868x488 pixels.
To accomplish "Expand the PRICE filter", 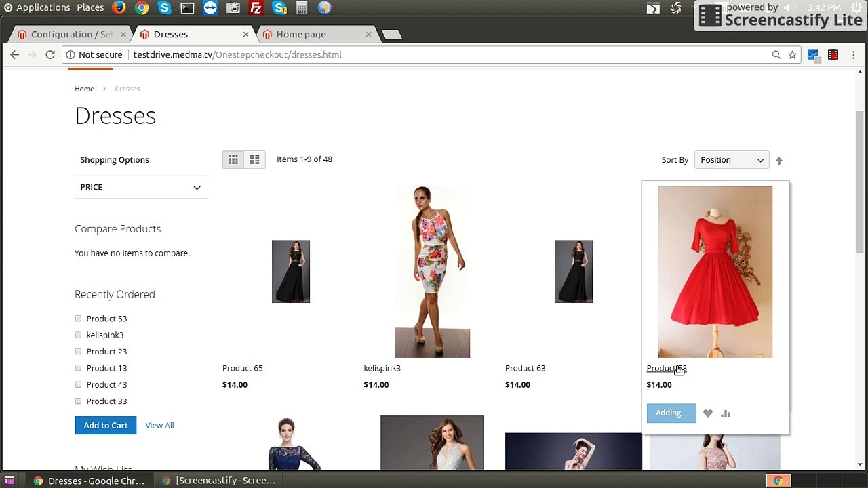I will 141,187.
